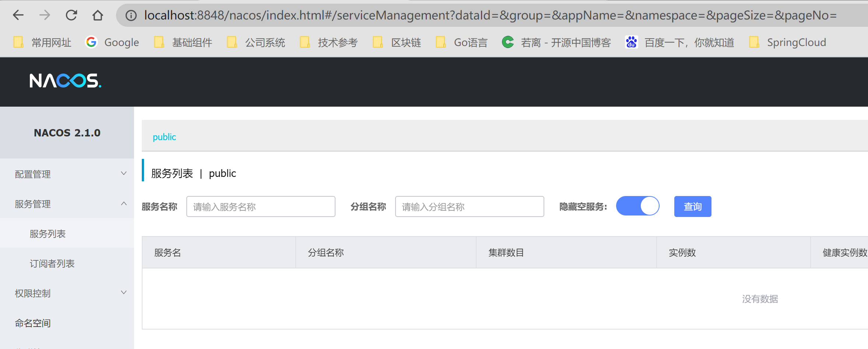The height and width of the screenshot is (349, 868).
Task: Switch to public namespace tab
Action: [164, 137]
